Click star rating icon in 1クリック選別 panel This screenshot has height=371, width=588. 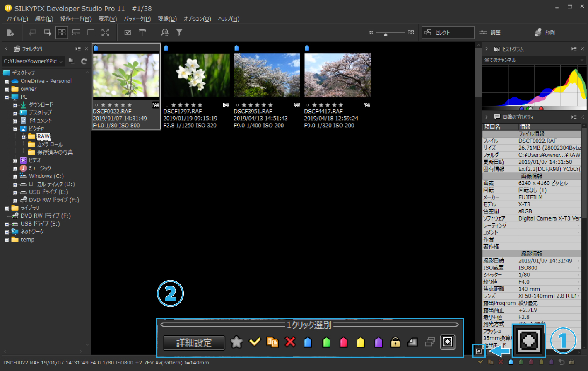[236, 342]
